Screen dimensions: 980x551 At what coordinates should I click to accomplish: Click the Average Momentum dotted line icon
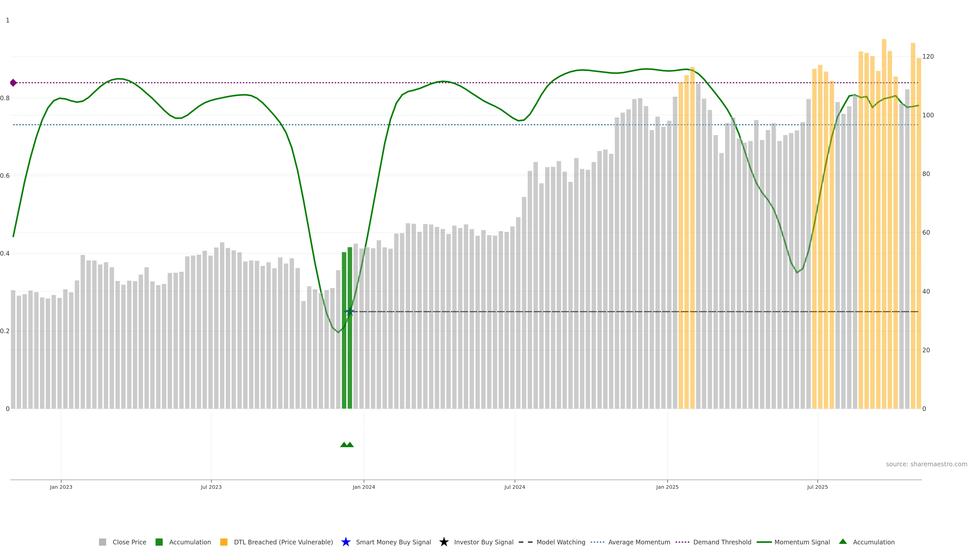tap(597, 542)
